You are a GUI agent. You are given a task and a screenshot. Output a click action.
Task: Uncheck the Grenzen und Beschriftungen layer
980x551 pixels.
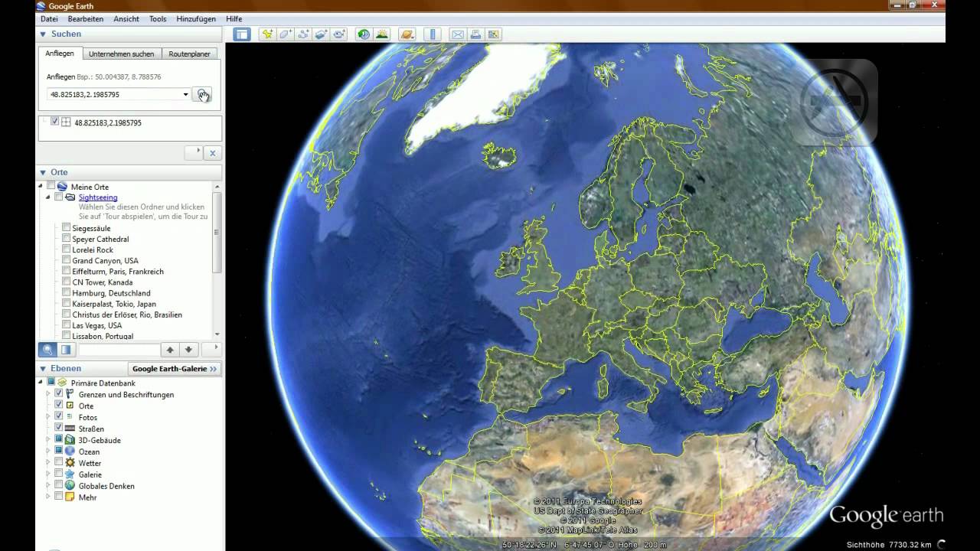[58, 393]
